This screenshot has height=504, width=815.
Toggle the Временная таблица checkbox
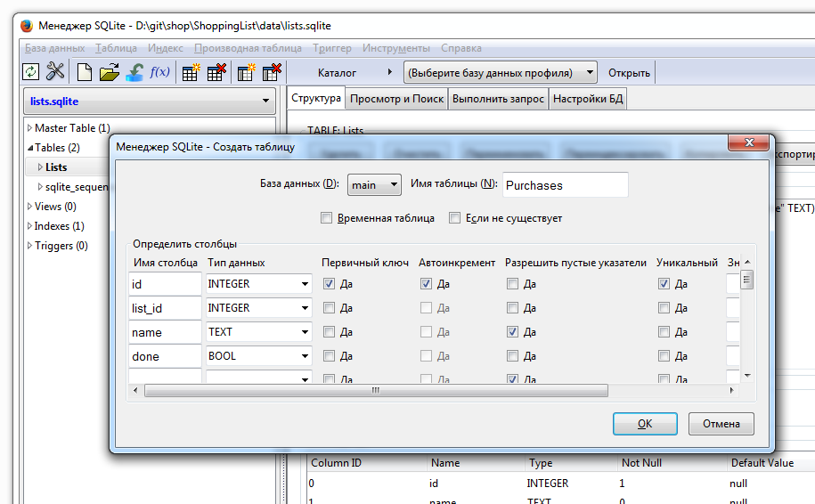[326, 218]
